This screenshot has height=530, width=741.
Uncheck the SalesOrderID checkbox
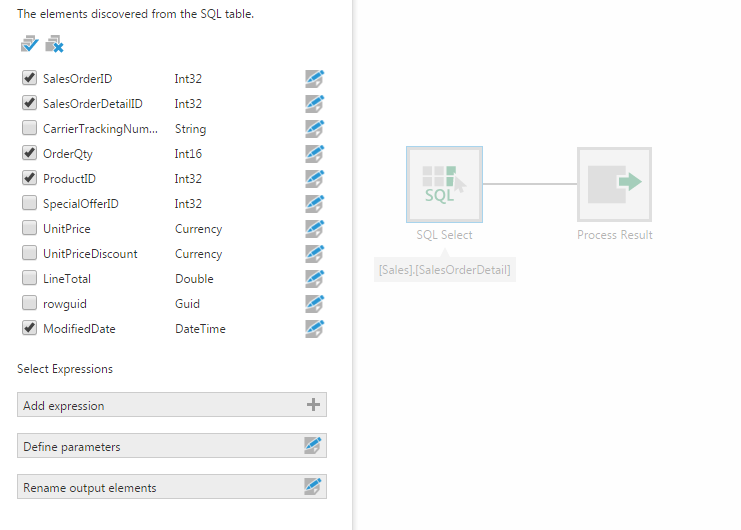point(29,78)
